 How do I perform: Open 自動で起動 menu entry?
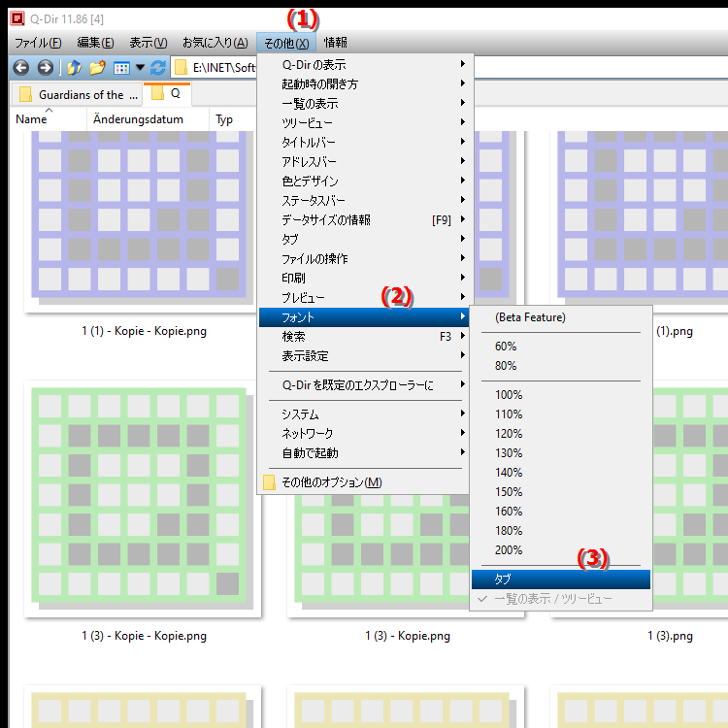[x=364, y=452]
